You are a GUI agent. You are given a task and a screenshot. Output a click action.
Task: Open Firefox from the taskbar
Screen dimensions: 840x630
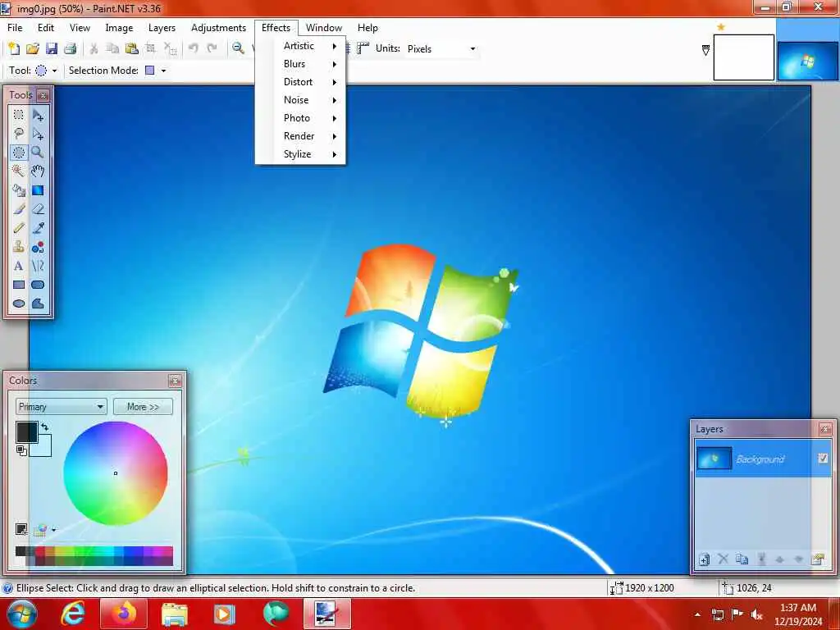123,613
